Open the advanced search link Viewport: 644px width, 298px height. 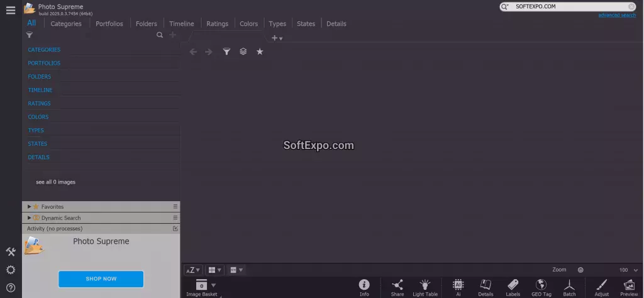point(616,15)
